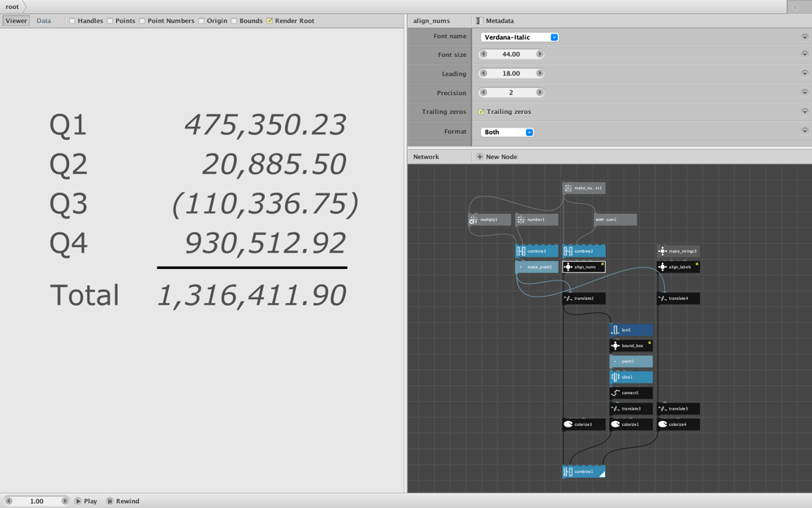Enable the Points checkbox
This screenshot has width=812, height=508.
click(x=110, y=21)
